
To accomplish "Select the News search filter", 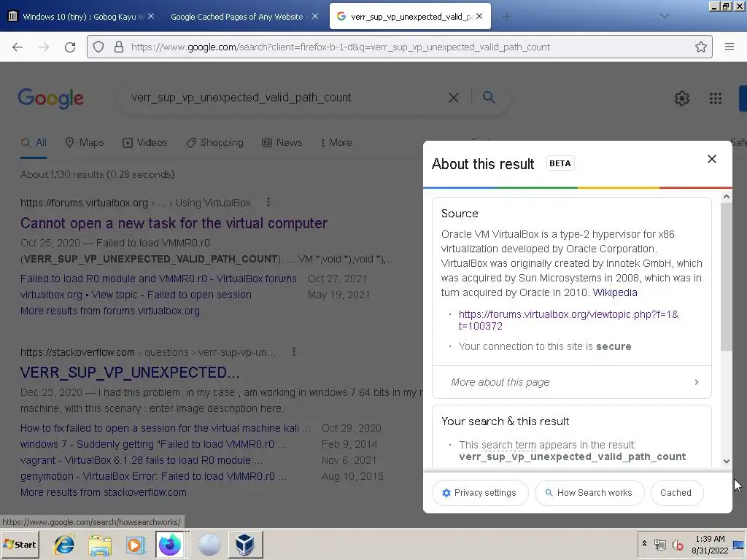I will coord(282,142).
